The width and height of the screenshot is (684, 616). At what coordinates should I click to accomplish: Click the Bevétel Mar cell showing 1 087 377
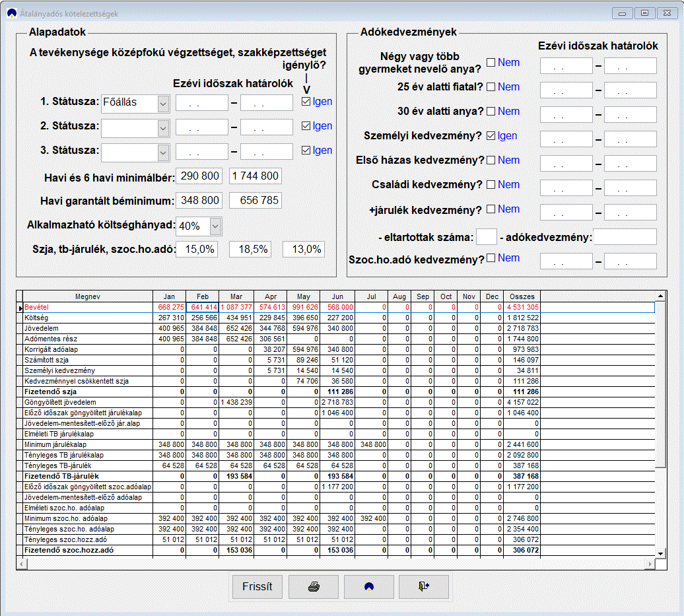click(x=236, y=307)
